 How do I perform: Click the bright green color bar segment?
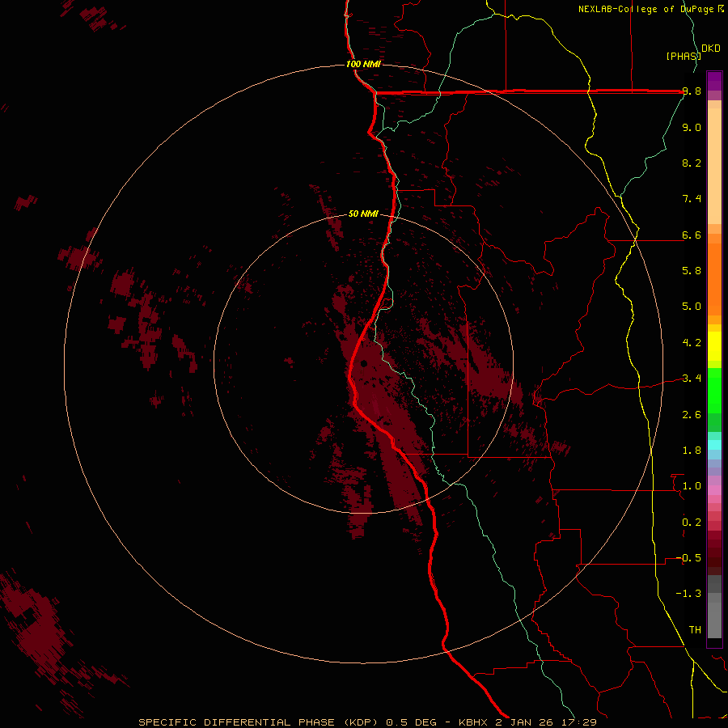(x=714, y=391)
